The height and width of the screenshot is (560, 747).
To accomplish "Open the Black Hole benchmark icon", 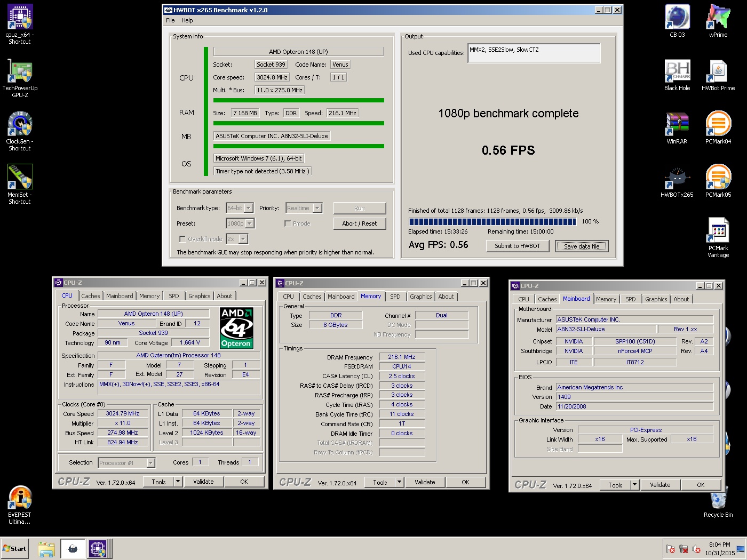I will coord(677,75).
